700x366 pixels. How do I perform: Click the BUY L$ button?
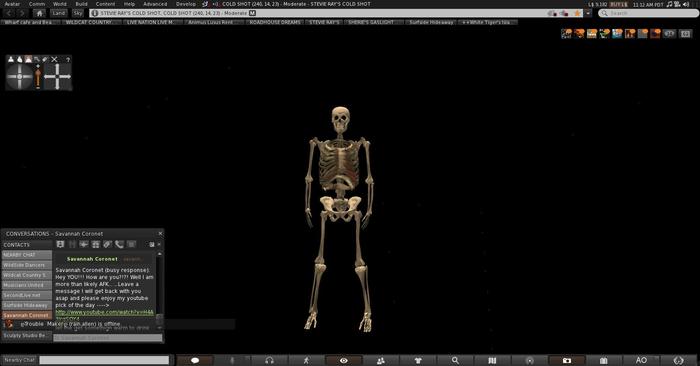(618, 4)
